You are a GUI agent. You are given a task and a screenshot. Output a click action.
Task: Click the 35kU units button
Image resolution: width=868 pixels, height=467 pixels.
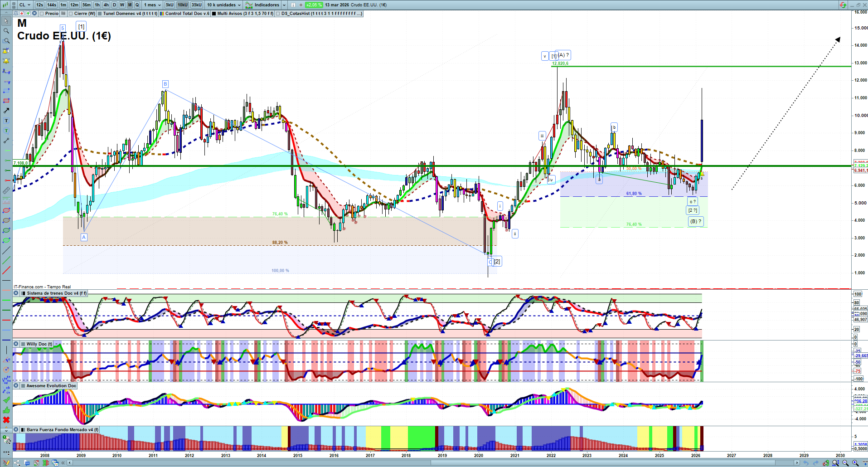(x=197, y=5)
